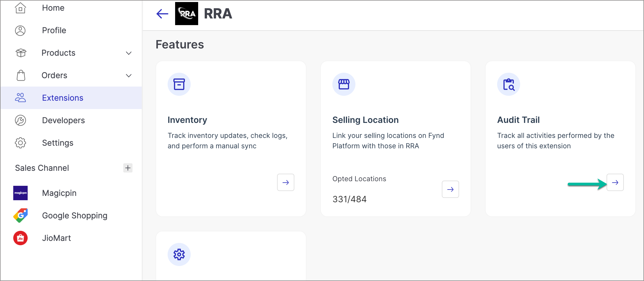This screenshot has width=644, height=281.
Task: Open the Google Shopping logo
Action: coord(20,216)
